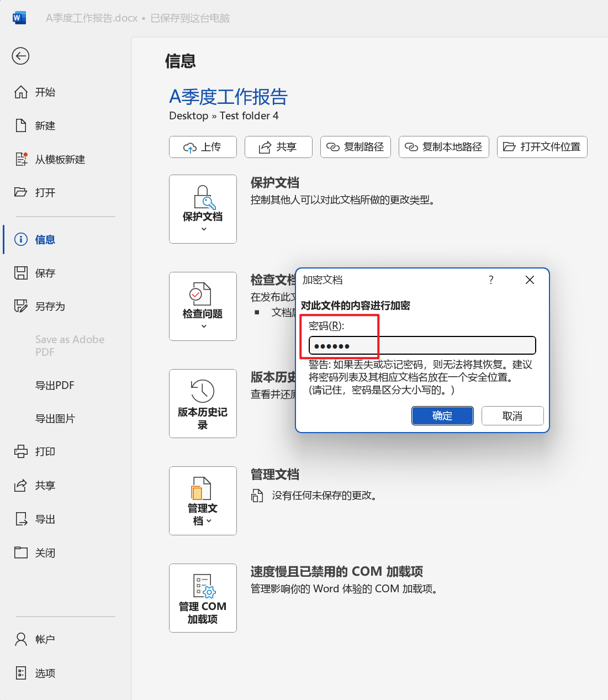Click the Word logo in the title bar
Screen dimensions: 608x700
click(19, 17)
